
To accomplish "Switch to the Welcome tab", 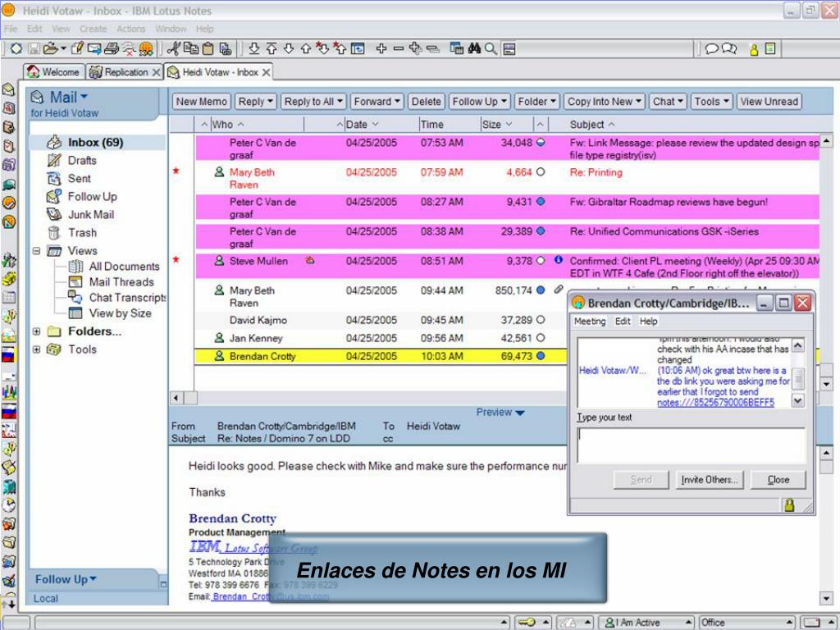I will click(53, 72).
